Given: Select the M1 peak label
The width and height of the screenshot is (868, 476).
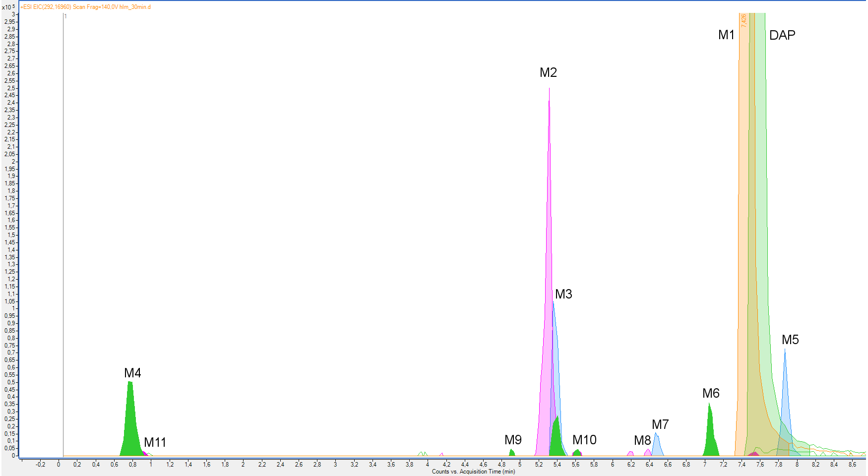Looking at the screenshot, I should click(726, 35).
